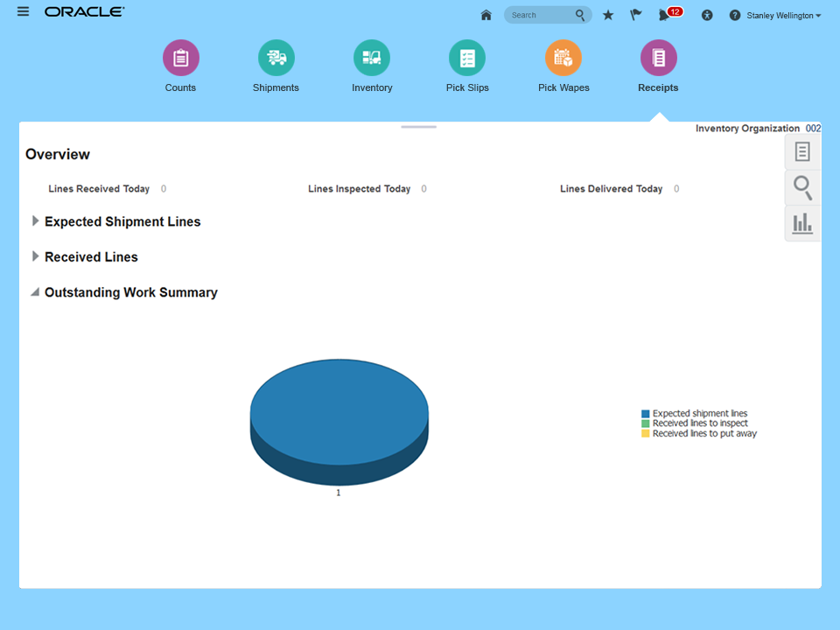Screen dimensions: 840x630
Task: Open notifications bell with 12 badge
Action: point(669,14)
